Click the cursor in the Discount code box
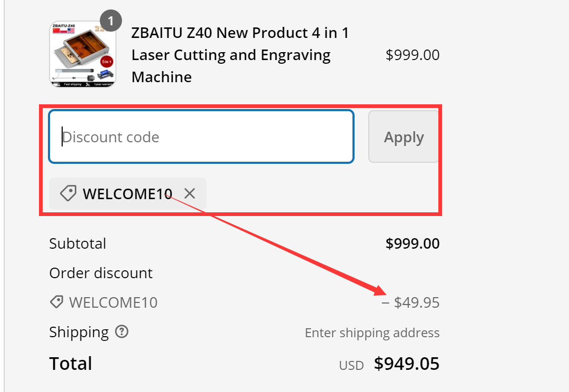Image resolution: width=569 pixels, height=392 pixels. [63, 136]
